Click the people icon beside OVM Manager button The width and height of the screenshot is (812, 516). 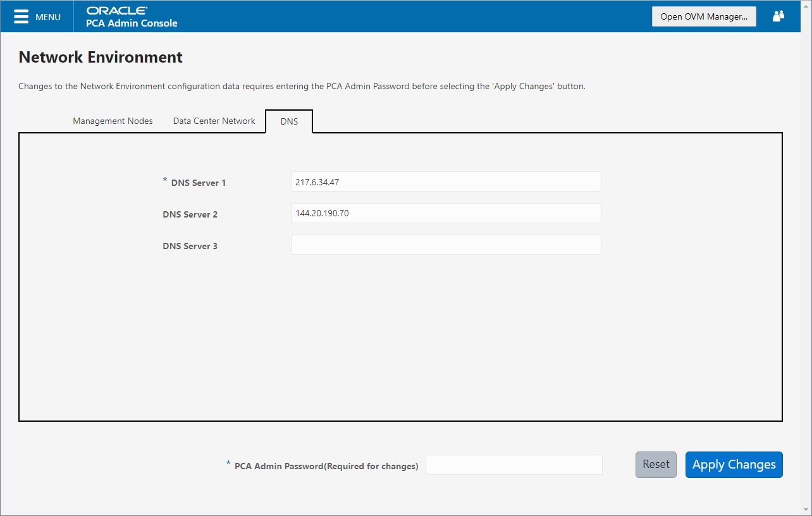[778, 16]
